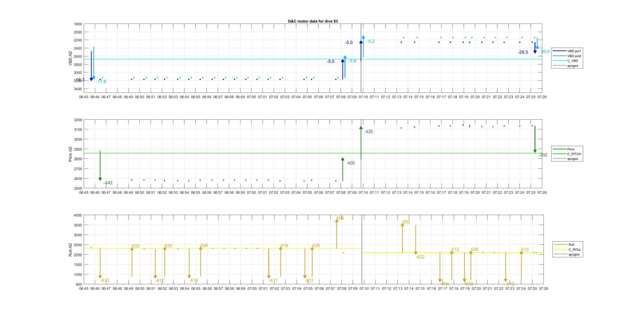Screen dimensions: 644x319
Task: Click the "-613" roll annotation
Action: (x=105, y=280)
